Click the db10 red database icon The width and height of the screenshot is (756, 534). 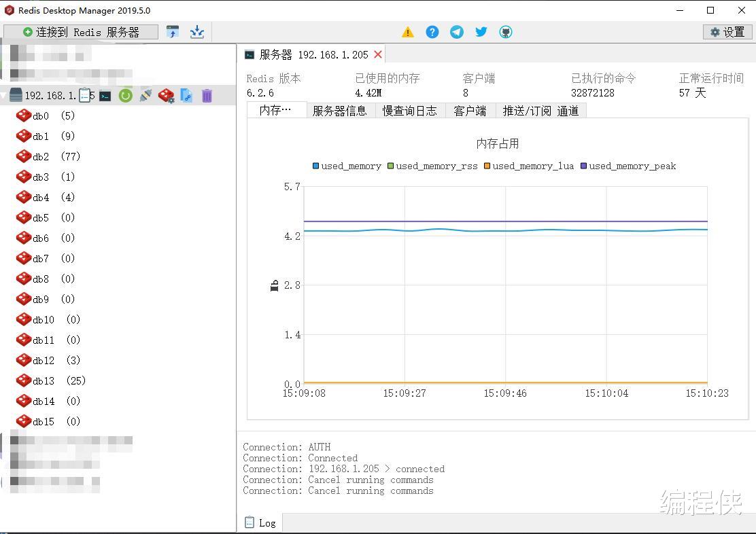24,319
